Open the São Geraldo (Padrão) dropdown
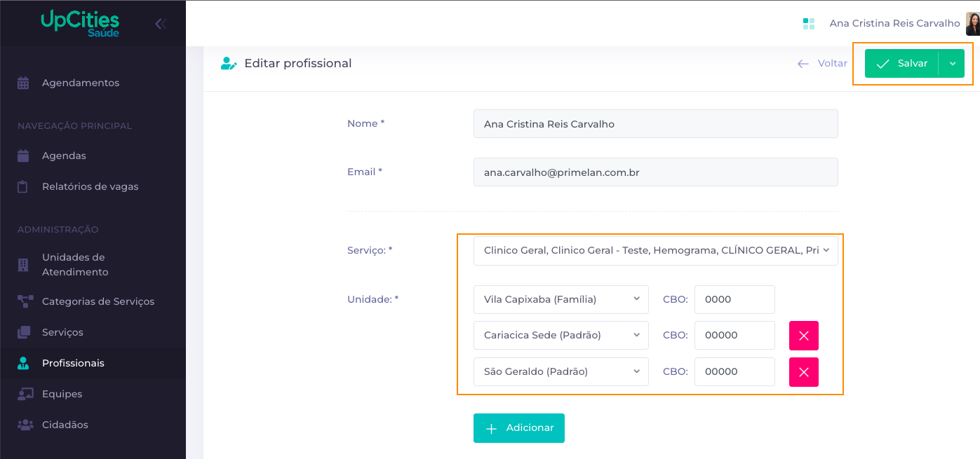The width and height of the screenshot is (980, 459). 561,371
